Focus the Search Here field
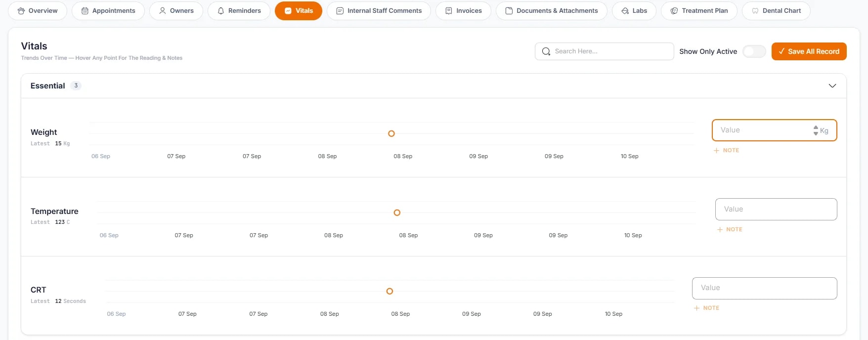This screenshot has width=868, height=340. pos(604,51)
